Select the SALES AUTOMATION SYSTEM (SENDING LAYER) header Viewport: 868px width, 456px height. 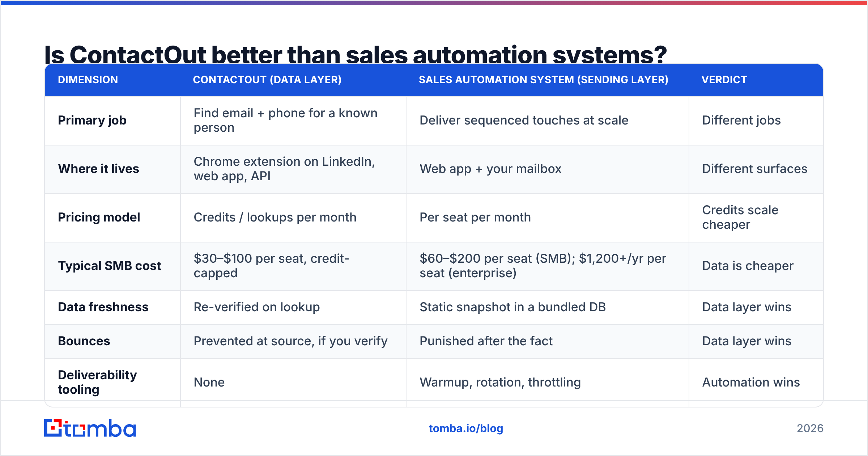(544, 80)
